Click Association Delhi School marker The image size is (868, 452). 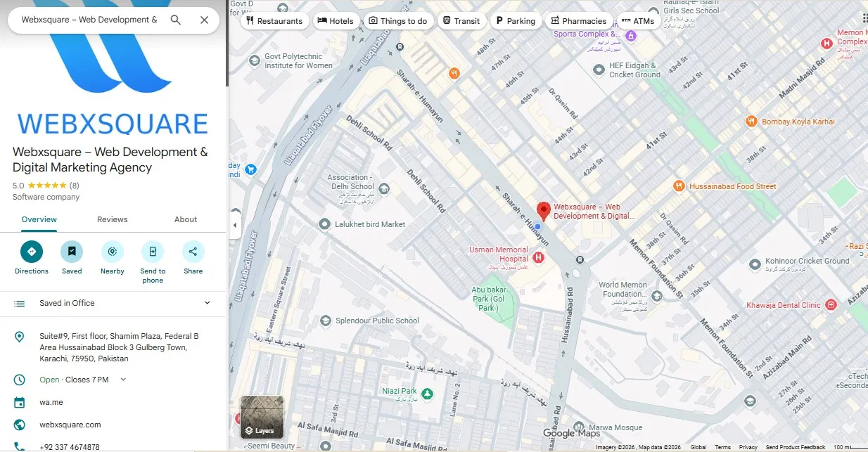pyautogui.click(x=384, y=188)
